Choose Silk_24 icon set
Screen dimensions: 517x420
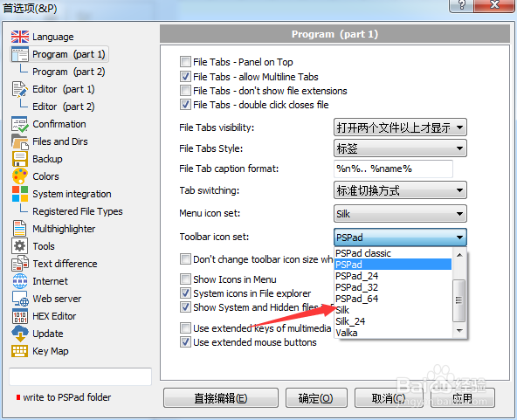click(x=393, y=321)
